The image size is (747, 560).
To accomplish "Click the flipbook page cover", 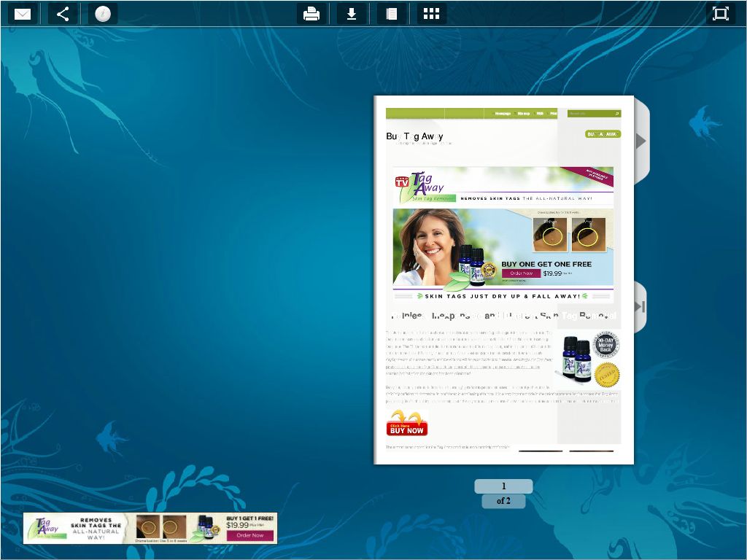I will tap(503, 280).
